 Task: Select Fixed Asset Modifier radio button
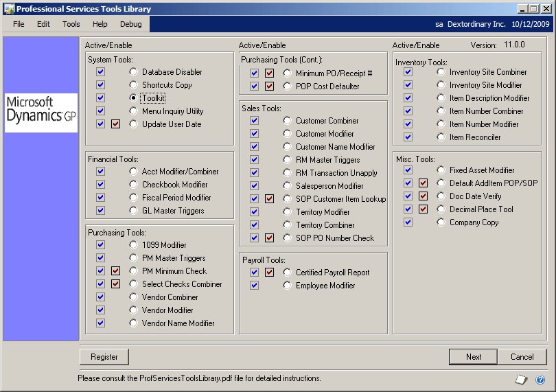click(x=441, y=170)
